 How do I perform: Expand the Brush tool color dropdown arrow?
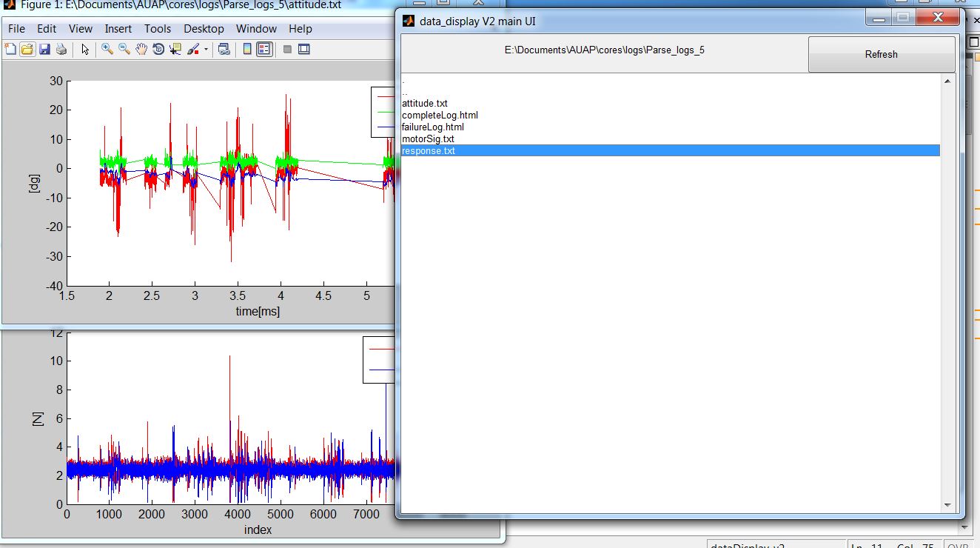click(206, 50)
